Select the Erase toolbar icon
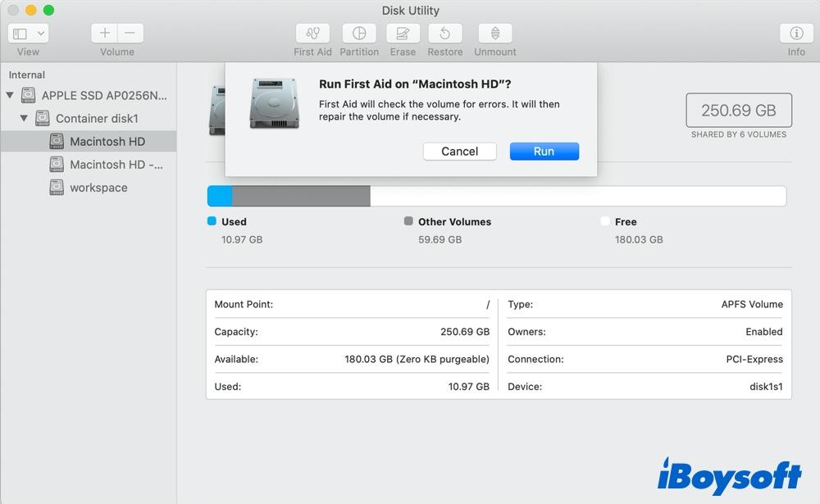Image resolution: width=820 pixels, height=504 pixels. coord(403,34)
